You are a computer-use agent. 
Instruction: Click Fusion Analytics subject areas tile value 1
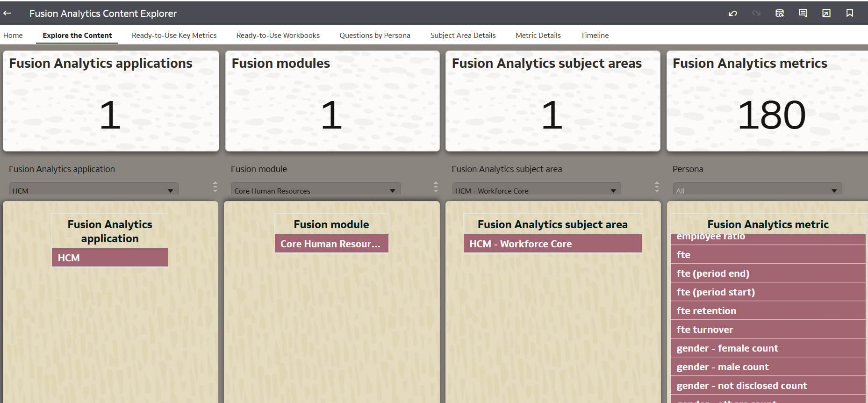[552, 115]
